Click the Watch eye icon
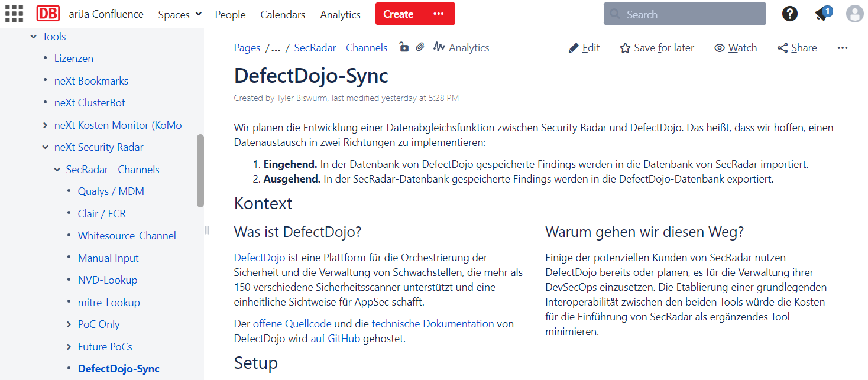The height and width of the screenshot is (380, 868). [720, 48]
